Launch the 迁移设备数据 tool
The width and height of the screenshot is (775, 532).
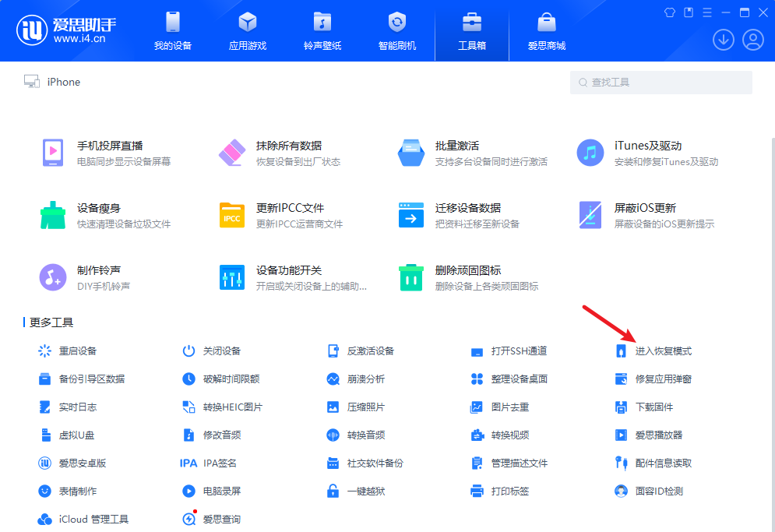point(467,208)
